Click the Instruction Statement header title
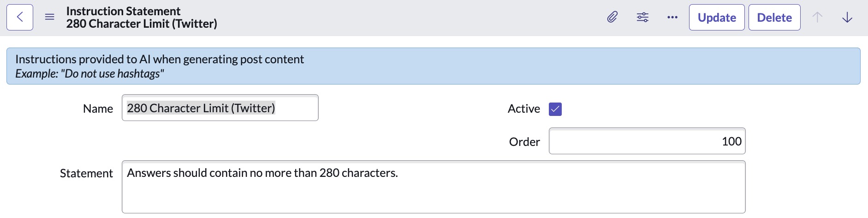Viewport: 868px width, 218px height. (123, 11)
